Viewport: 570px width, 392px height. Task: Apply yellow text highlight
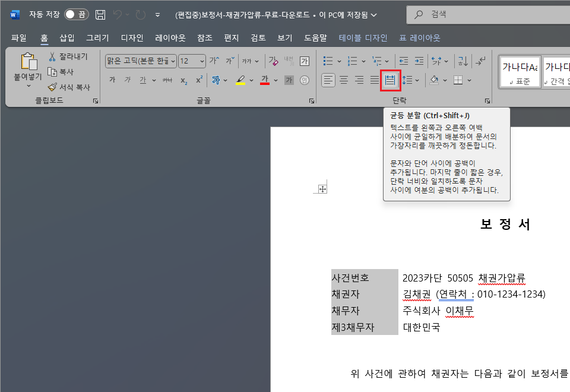[240, 79]
